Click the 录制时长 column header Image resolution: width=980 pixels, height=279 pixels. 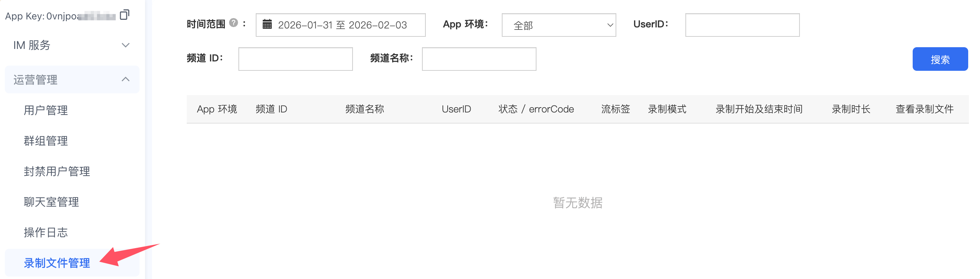pyautogui.click(x=851, y=109)
